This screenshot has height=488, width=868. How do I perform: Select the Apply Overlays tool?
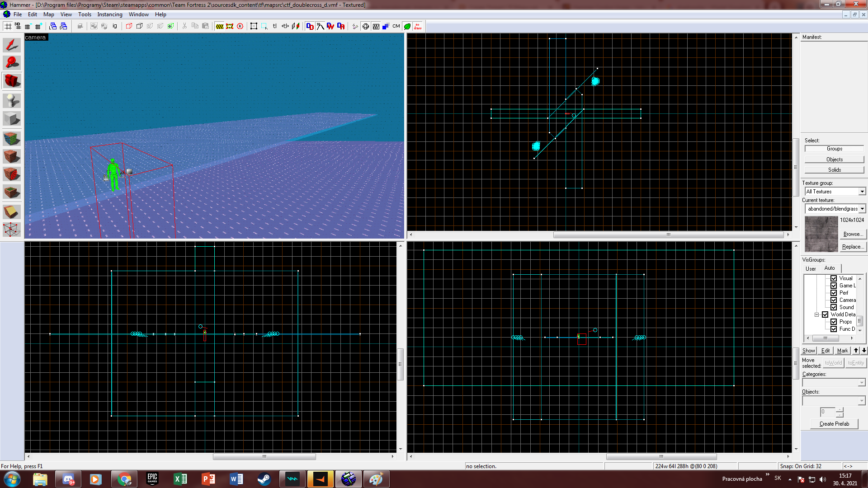click(12, 192)
